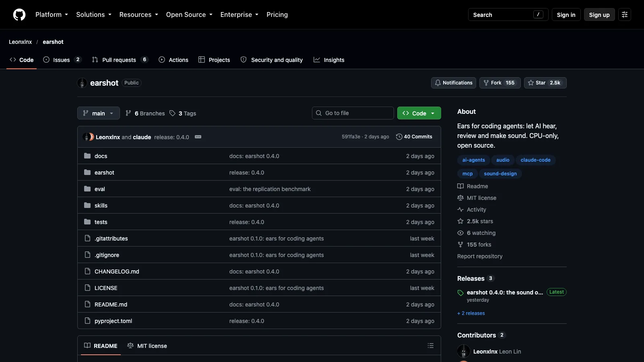Screen dimensions: 644x362
Task: Focus the Go to file input
Action: [353, 113]
